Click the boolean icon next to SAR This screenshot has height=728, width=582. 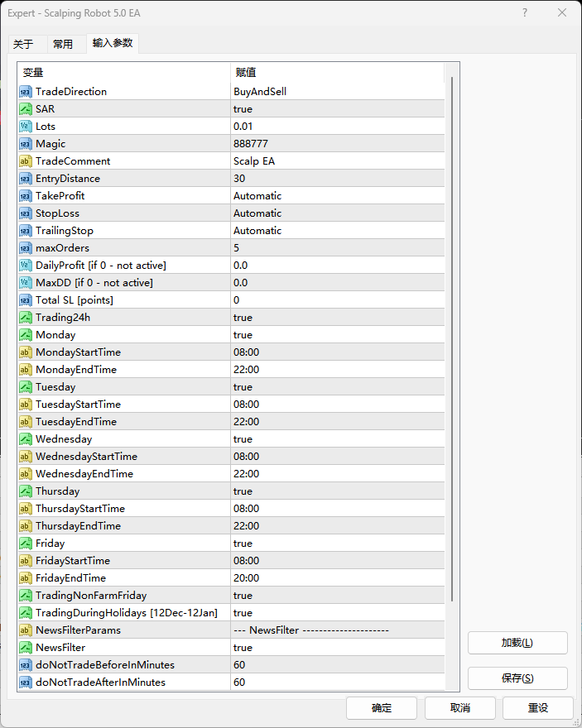coord(26,109)
